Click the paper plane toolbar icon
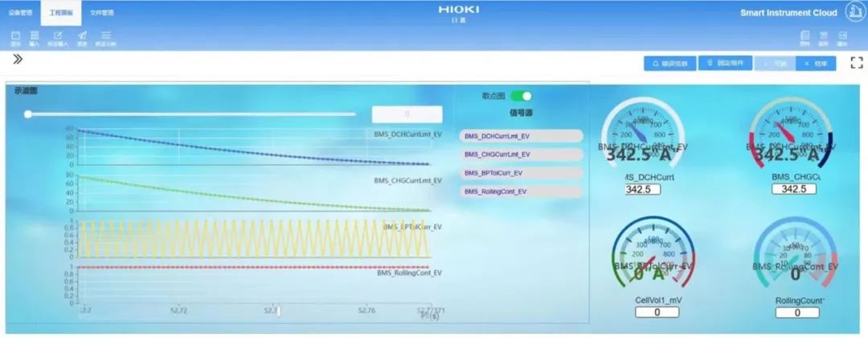This screenshot has height=338, width=868. tap(81, 37)
